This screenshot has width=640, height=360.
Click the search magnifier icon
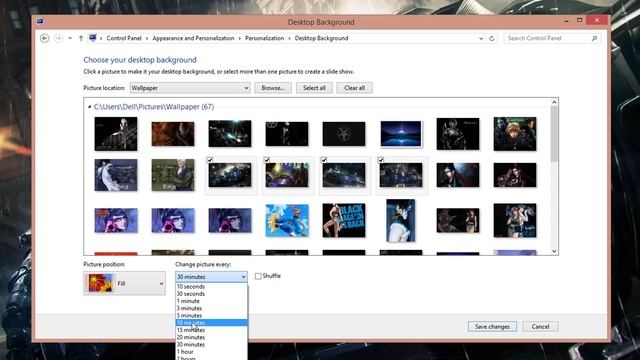point(594,38)
